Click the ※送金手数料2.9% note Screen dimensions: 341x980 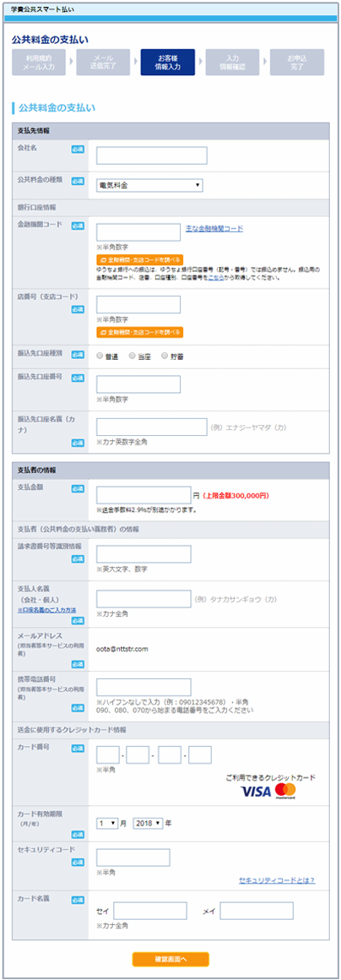[x=147, y=510]
